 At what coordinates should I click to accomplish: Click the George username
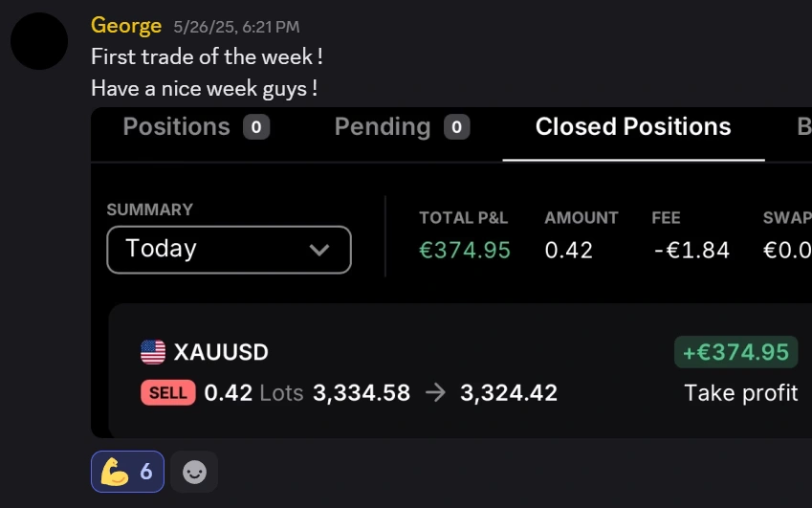[126, 26]
